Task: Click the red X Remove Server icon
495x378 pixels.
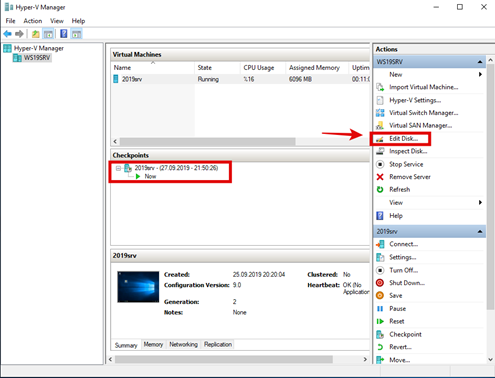Action: click(380, 177)
